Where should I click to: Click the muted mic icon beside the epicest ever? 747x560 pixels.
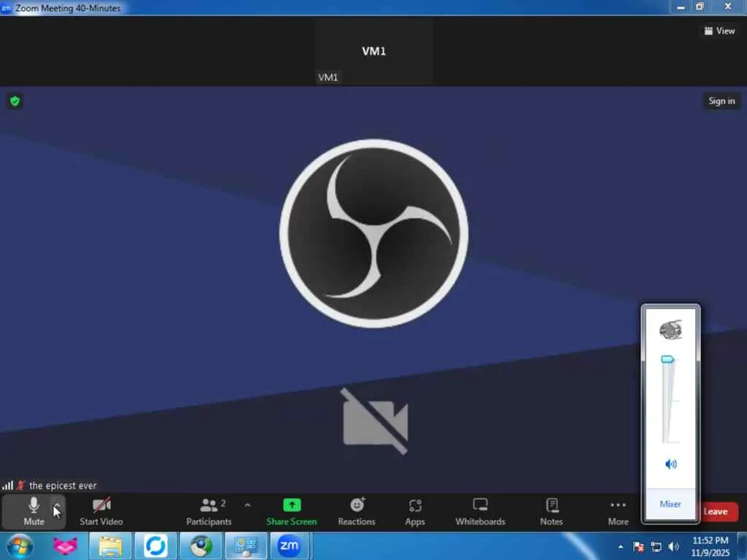click(x=20, y=485)
